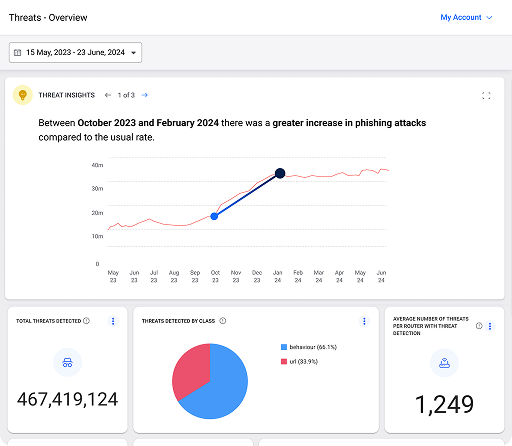Show info for Average Number of Threats per Router

click(x=479, y=326)
